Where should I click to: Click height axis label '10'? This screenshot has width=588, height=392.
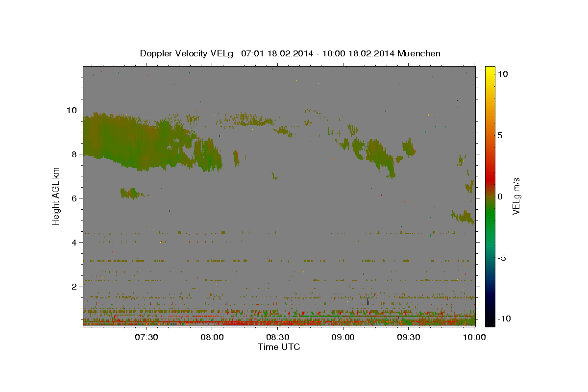73,110
